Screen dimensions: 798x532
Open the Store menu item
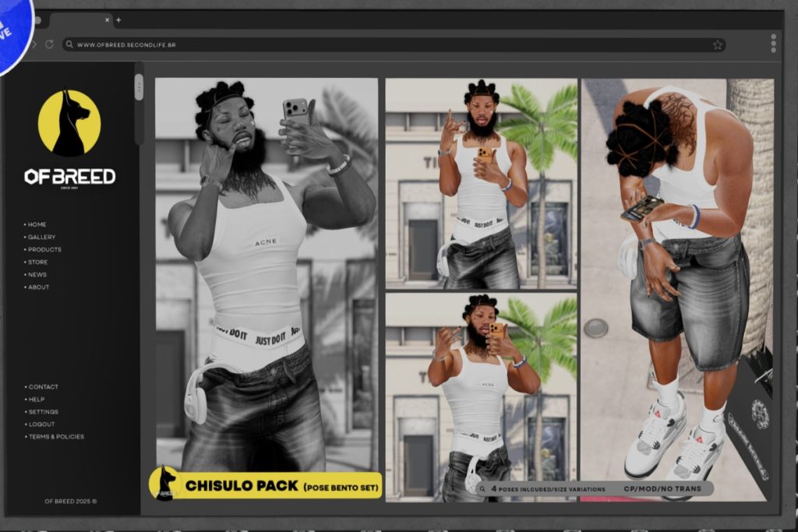coord(36,262)
